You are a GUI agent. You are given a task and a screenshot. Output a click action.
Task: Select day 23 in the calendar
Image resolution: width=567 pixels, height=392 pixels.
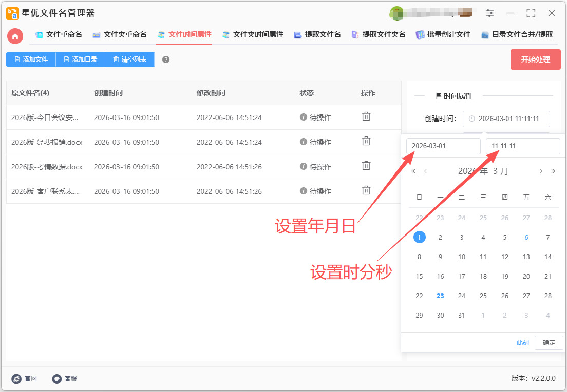(440, 296)
